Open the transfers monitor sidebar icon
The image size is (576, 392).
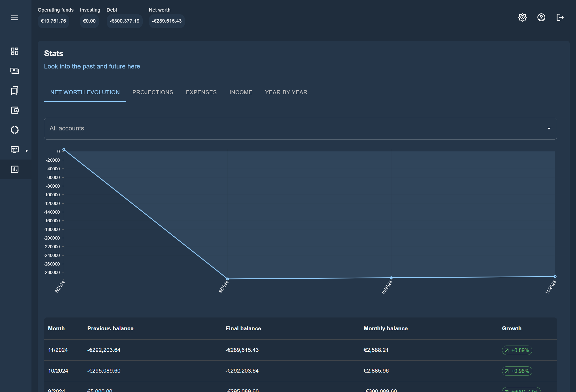(x=15, y=150)
